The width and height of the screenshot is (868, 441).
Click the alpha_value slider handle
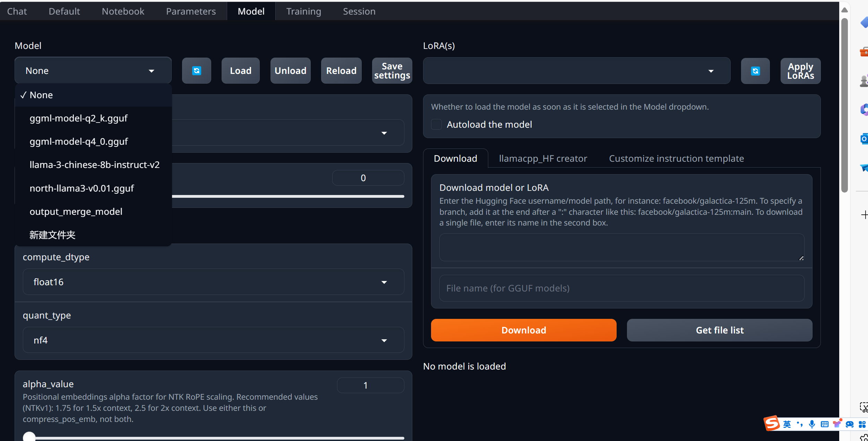[x=29, y=437]
